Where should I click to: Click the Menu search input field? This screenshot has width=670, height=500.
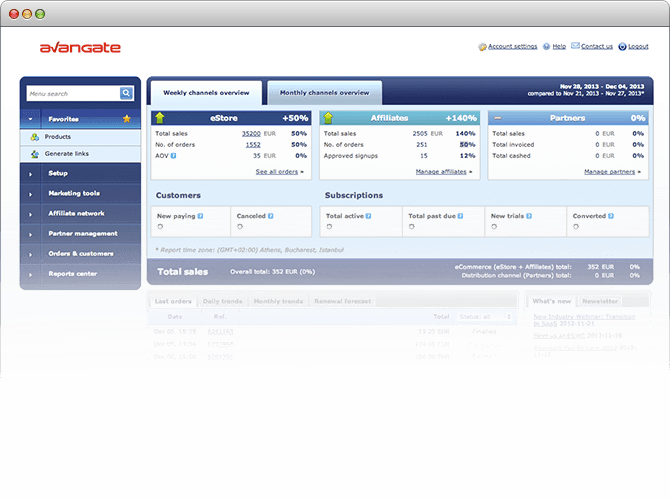click(73, 94)
